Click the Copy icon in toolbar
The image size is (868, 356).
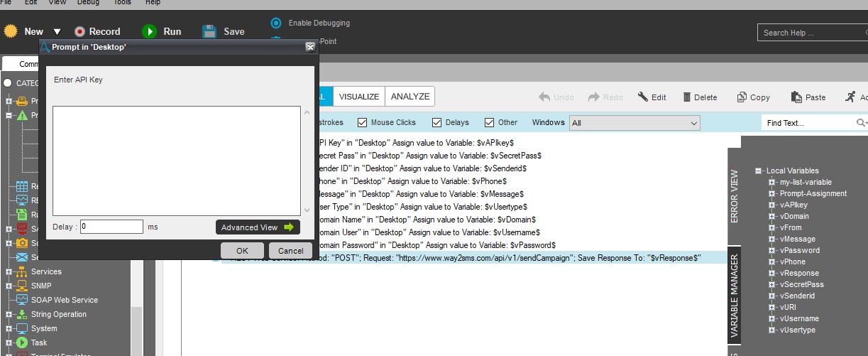[742, 97]
